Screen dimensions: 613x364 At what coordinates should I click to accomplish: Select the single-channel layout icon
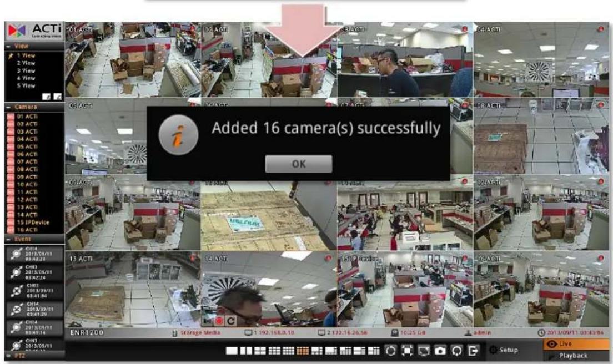pos(232,351)
